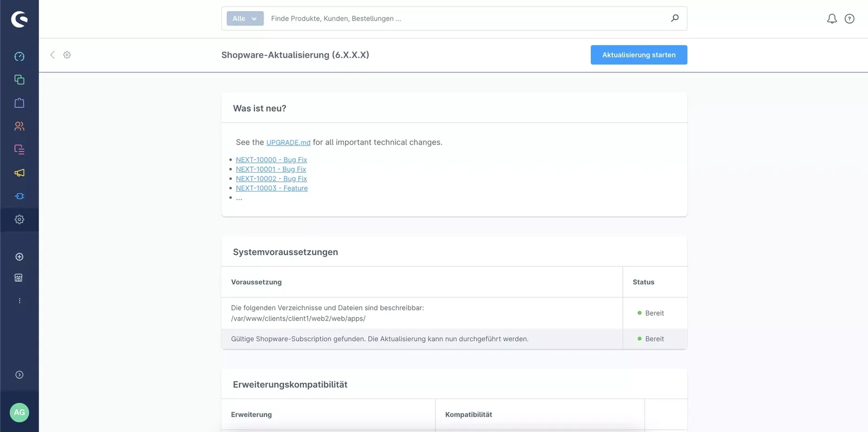Click the search magnifier icon

675,18
